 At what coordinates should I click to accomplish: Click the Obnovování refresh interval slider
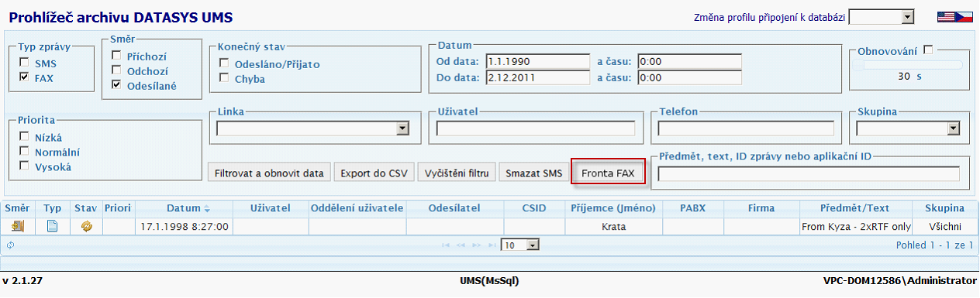(908, 65)
